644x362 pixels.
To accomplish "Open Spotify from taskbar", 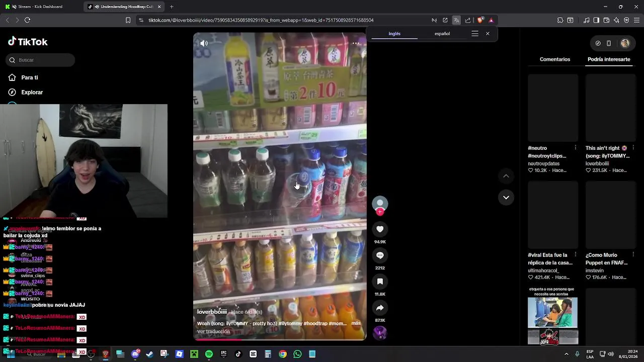I will click(209, 354).
